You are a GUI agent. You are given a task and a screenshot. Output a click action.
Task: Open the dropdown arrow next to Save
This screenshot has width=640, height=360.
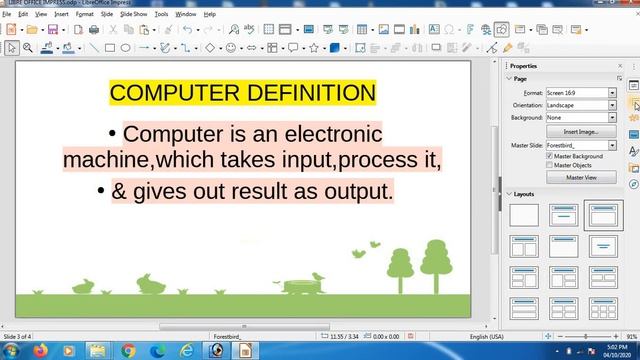63,30
